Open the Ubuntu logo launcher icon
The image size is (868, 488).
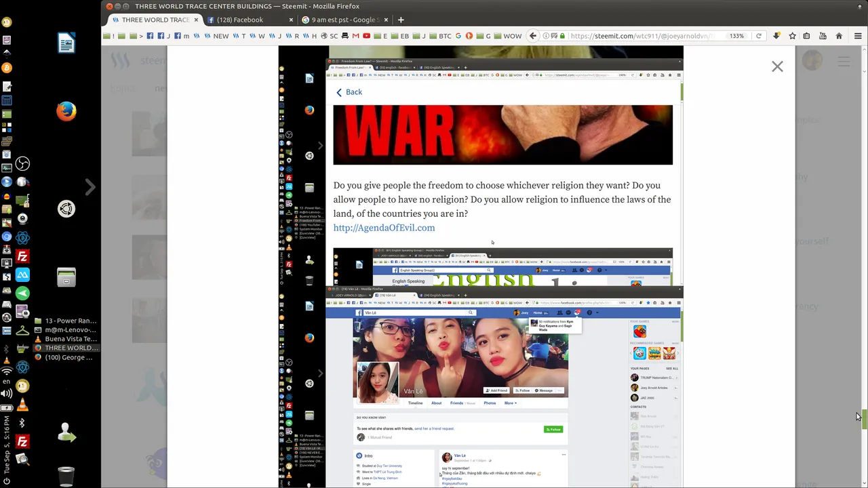click(x=66, y=209)
